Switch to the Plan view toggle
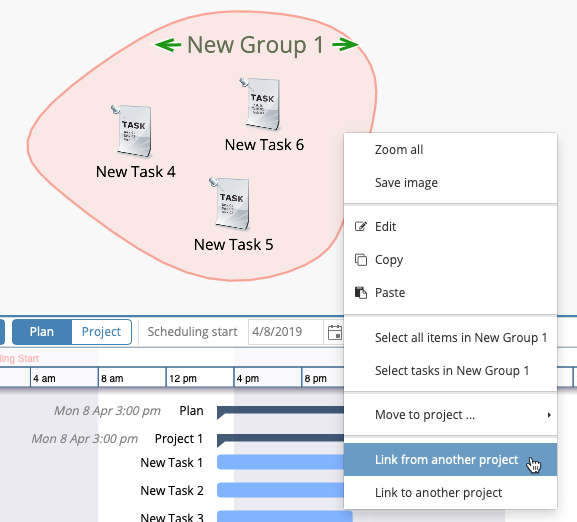Image resolution: width=577 pixels, height=522 pixels. pyautogui.click(x=42, y=332)
